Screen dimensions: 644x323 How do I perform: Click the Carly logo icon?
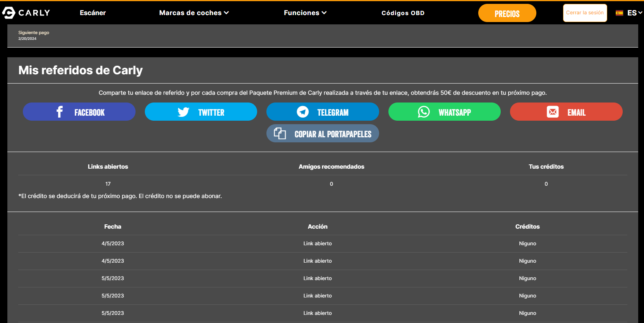[x=9, y=13]
